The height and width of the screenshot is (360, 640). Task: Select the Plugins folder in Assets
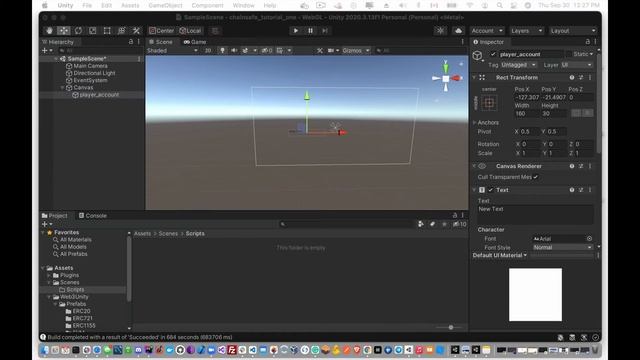tap(66, 275)
